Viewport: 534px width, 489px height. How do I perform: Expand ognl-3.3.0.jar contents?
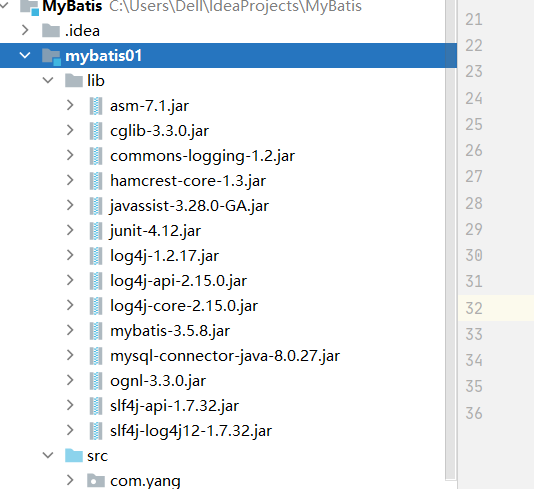tap(70, 380)
